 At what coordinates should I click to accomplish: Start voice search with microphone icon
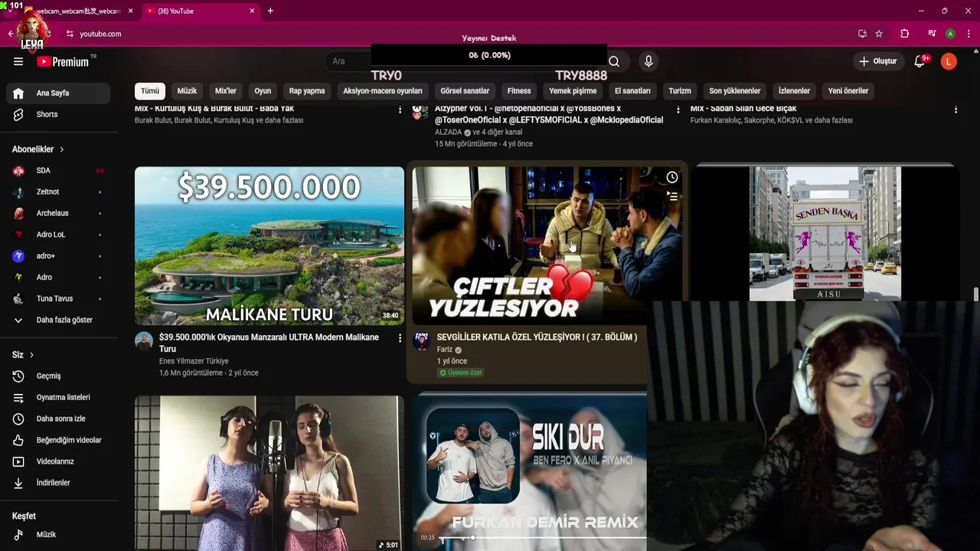(648, 61)
